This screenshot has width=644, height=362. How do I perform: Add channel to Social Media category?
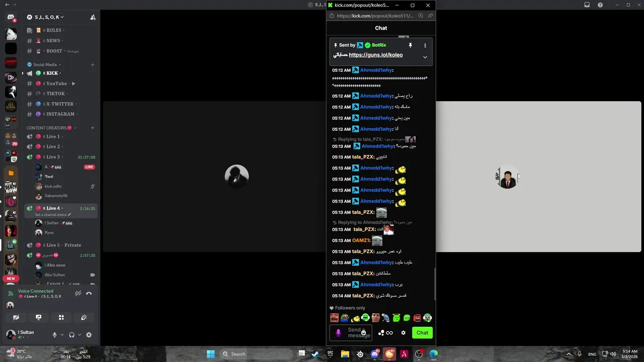(x=93, y=64)
